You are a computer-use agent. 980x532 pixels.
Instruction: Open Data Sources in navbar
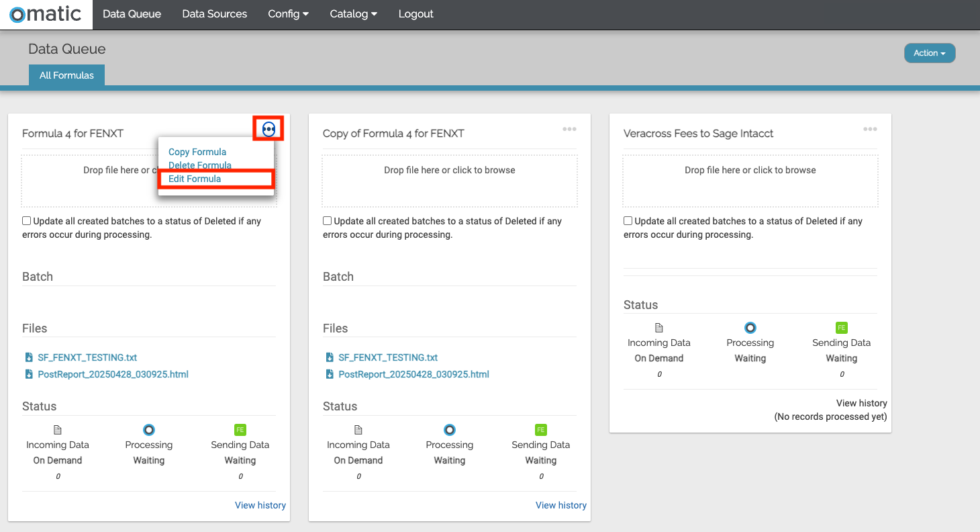click(x=215, y=14)
